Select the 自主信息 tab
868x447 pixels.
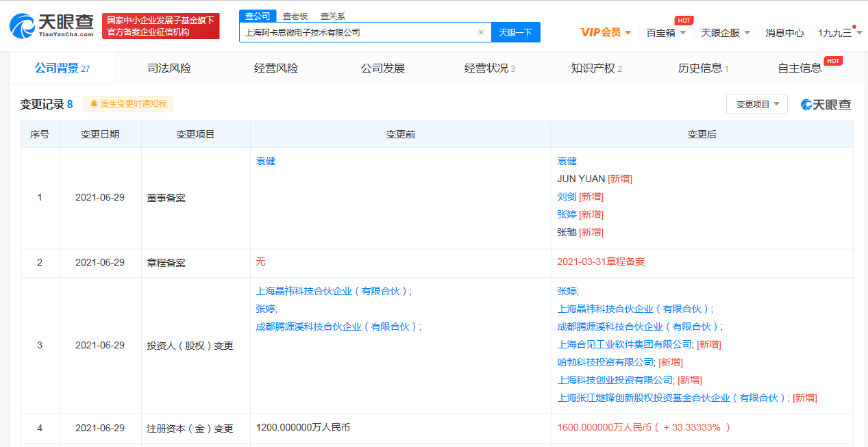pyautogui.click(x=800, y=68)
